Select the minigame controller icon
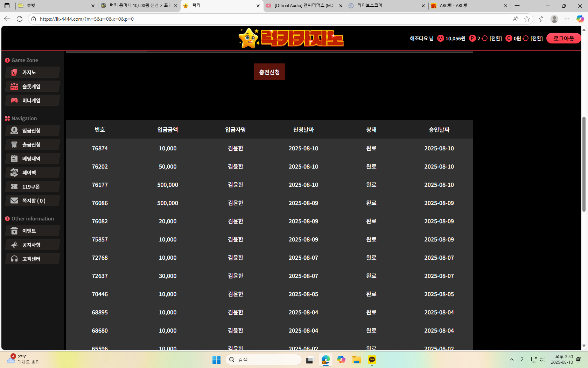Screen dimensions: 588x368 [14, 101]
